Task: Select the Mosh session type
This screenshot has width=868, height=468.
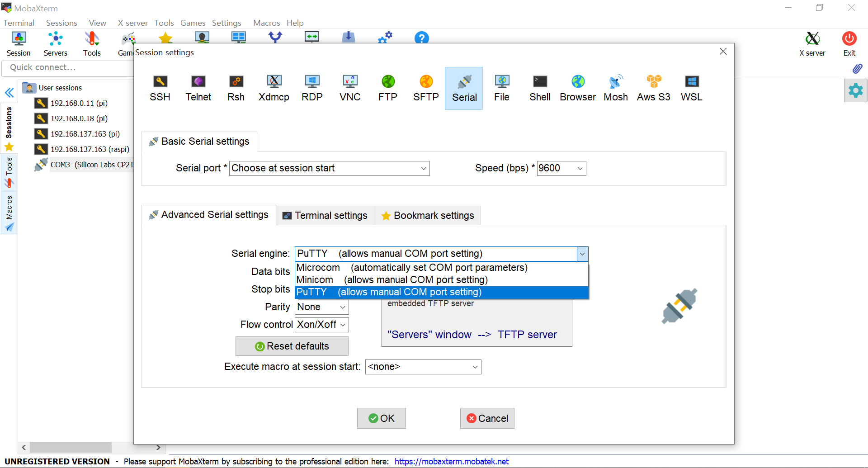Action: pyautogui.click(x=616, y=89)
